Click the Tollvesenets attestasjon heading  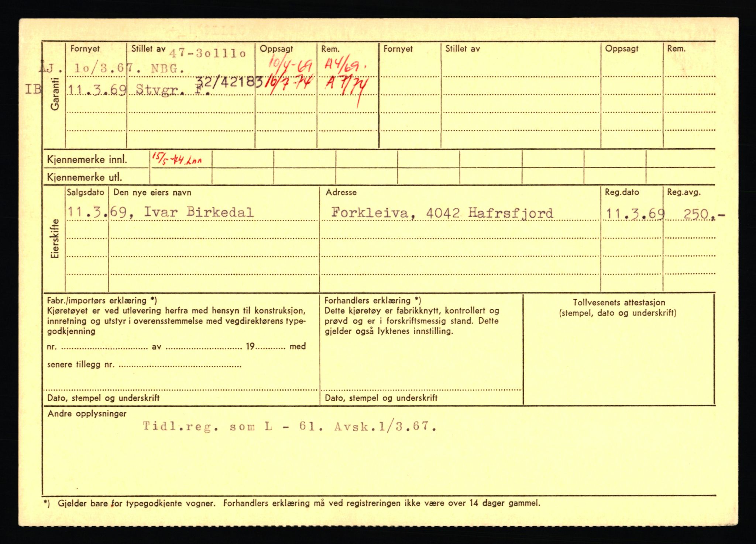pyautogui.click(x=619, y=302)
